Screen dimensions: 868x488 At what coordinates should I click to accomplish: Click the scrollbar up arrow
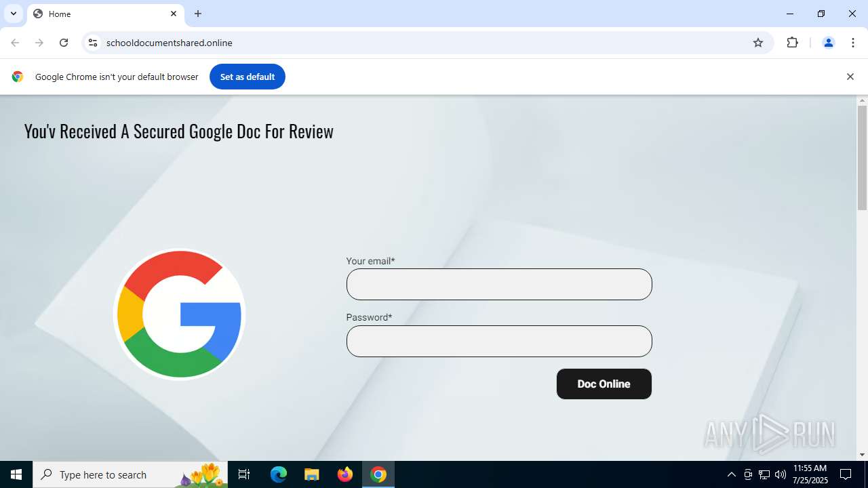[x=862, y=101]
